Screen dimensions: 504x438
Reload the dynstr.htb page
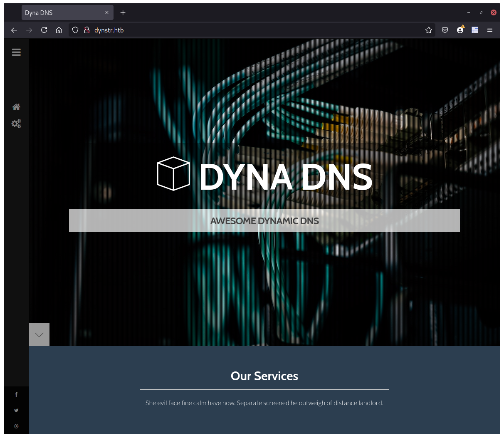coord(44,30)
